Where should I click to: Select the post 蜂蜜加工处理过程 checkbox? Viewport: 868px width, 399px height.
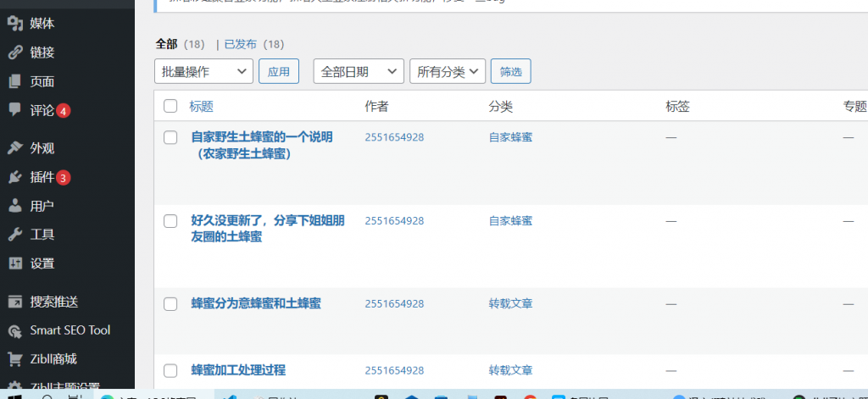[170, 371]
